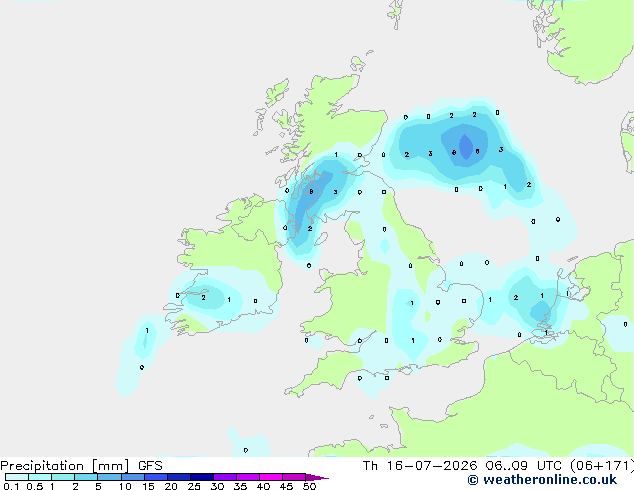Select the 'Precipitation [mm]' title text

click(x=65, y=466)
